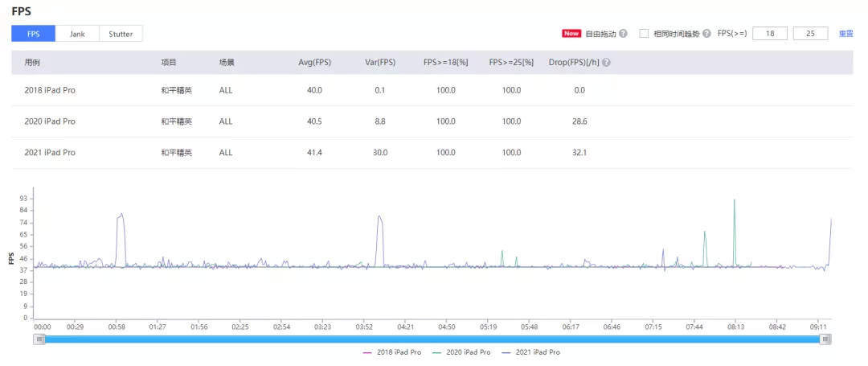The width and height of the screenshot is (868, 366).
Task: Click the FPS threshold field showing 18
Action: click(769, 34)
